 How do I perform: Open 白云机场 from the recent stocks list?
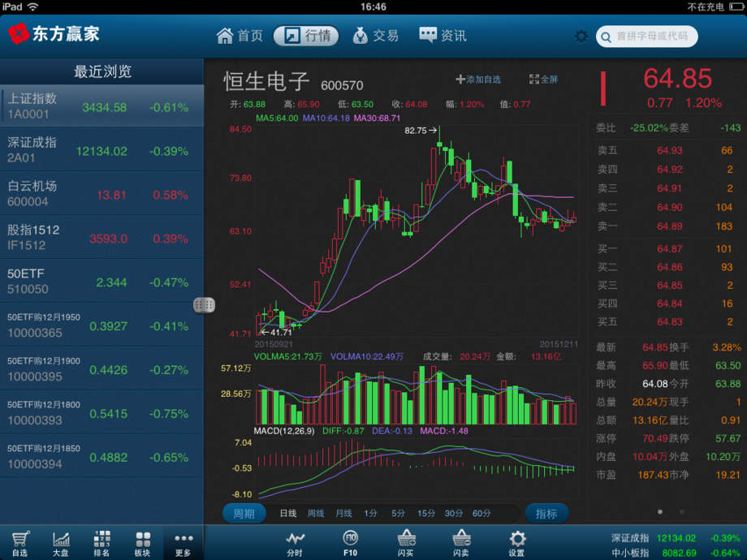[x=103, y=192]
